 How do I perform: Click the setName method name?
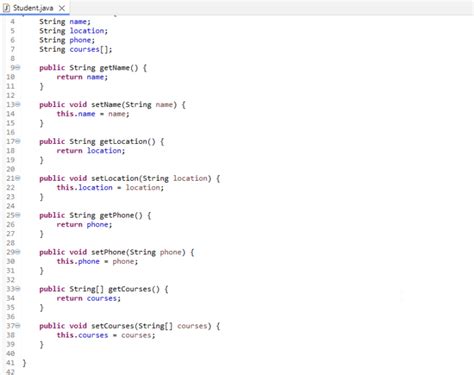click(x=106, y=105)
